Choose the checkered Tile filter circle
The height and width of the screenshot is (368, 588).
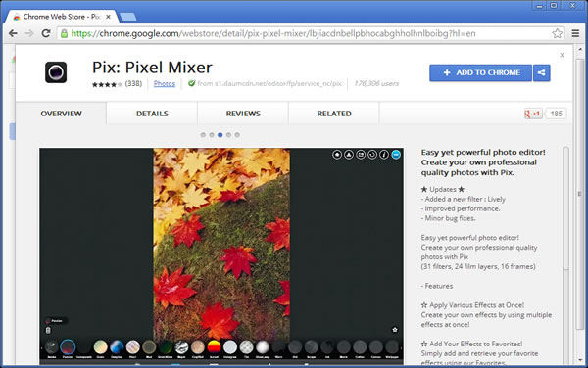[x=246, y=347]
